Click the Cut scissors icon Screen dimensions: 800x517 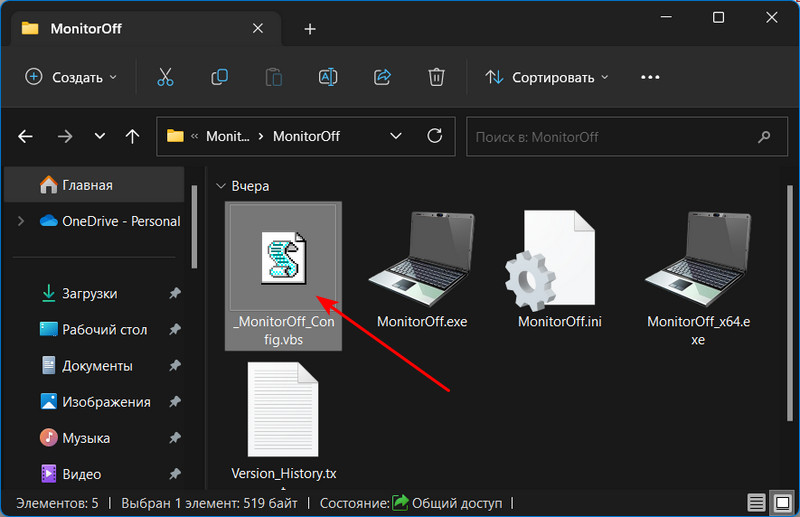click(x=166, y=77)
